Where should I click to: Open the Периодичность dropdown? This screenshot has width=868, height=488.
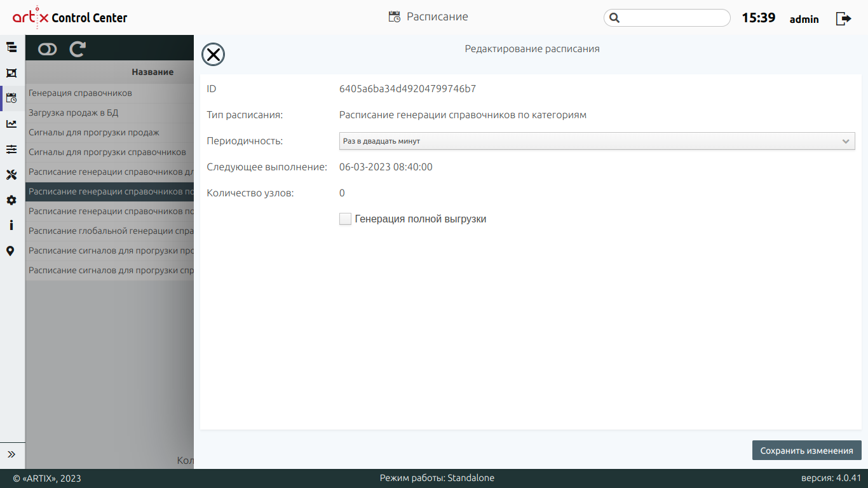click(597, 141)
